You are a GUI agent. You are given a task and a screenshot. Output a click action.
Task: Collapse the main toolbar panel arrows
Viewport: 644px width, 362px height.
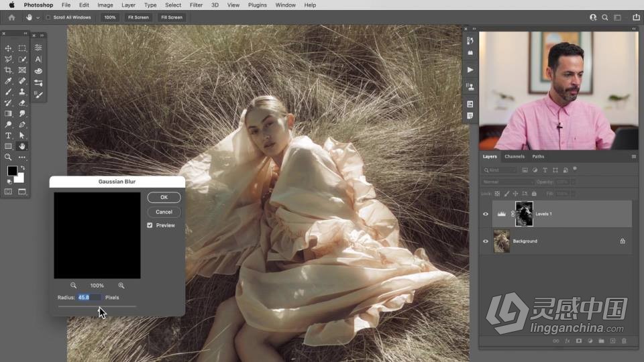(25, 34)
